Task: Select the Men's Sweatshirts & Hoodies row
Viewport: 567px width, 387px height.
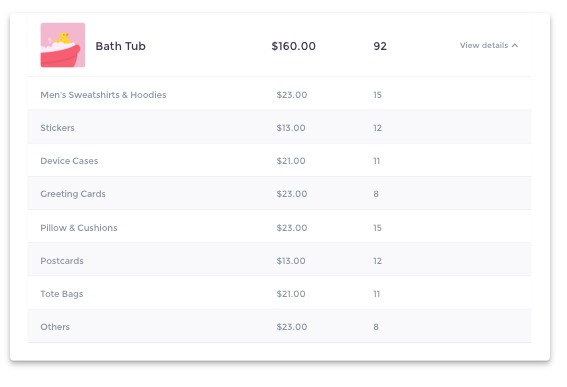Action: [279, 95]
